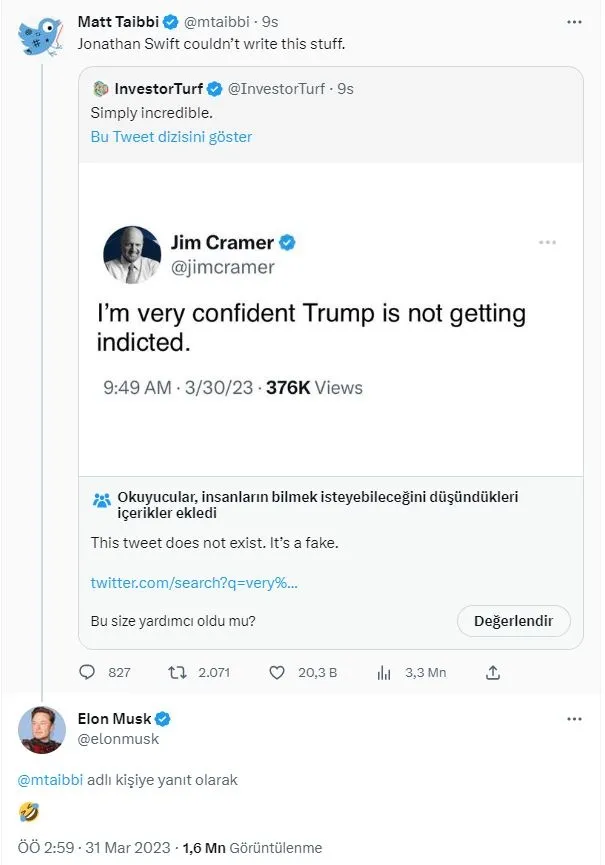Expand the options menu inside Cramer's tweet image
The width and height of the screenshot is (605, 865).
click(548, 241)
